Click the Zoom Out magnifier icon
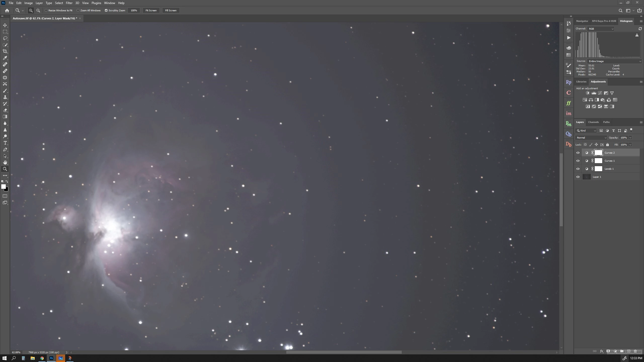Image resolution: width=644 pixels, height=362 pixels. click(x=38, y=11)
